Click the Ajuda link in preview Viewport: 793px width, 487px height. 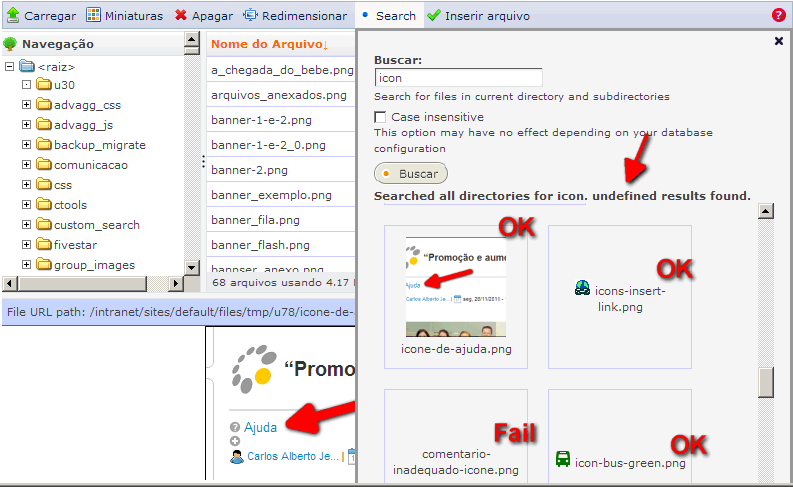[x=260, y=427]
